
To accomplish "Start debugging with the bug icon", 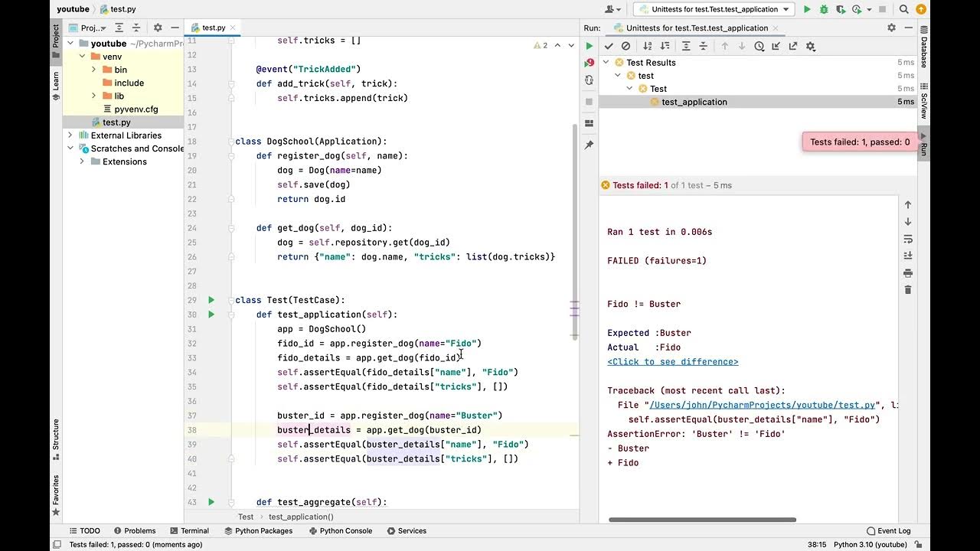I will [x=824, y=9].
